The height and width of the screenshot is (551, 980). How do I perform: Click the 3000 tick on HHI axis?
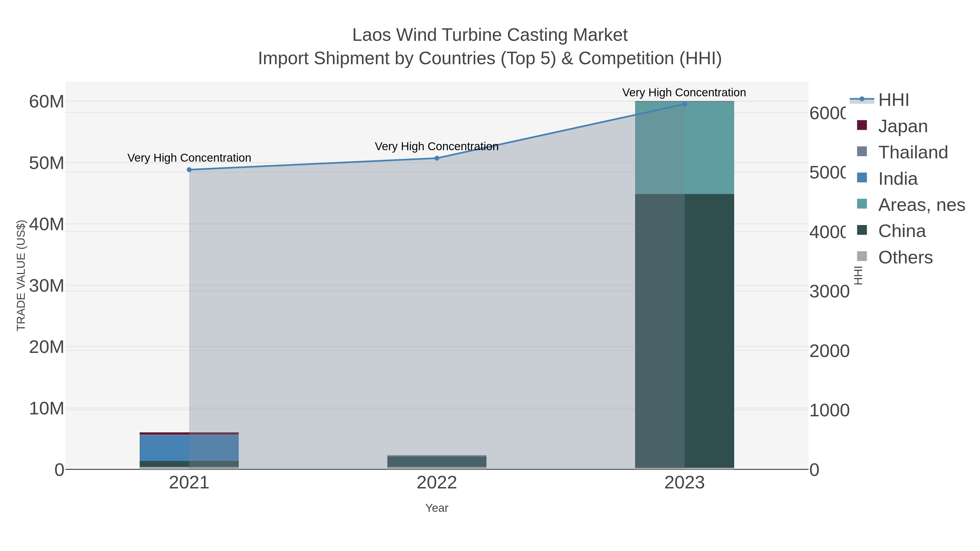(829, 291)
